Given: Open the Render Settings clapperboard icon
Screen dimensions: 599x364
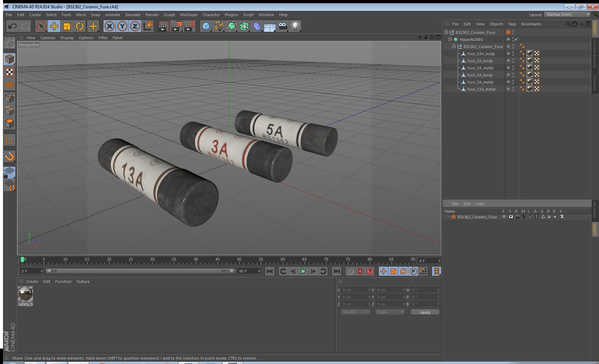Looking at the screenshot, I should 189,26.
